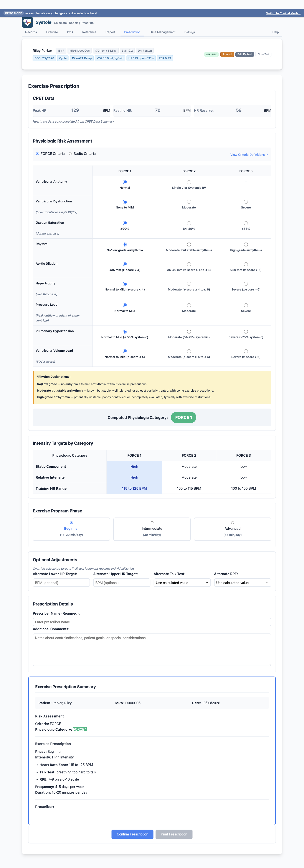304x868 pixels.
Task: Open the BxB tab
Action: pos(70,32)
